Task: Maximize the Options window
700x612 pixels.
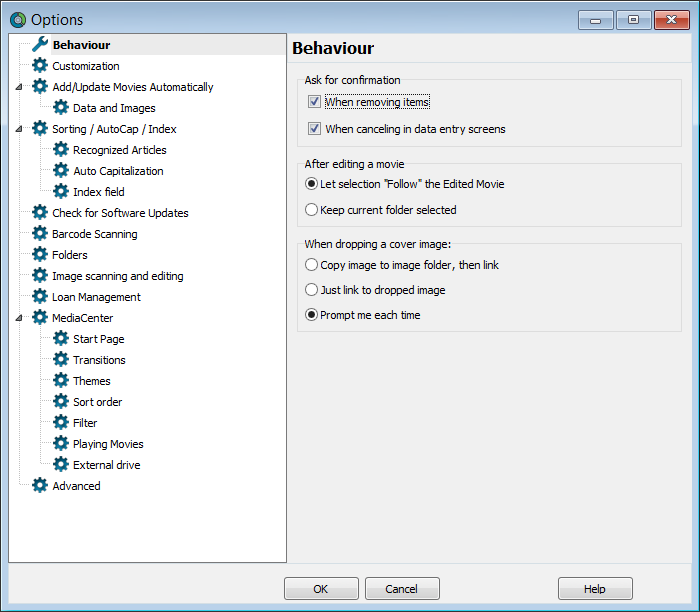Action: click(x=633, y=20)
